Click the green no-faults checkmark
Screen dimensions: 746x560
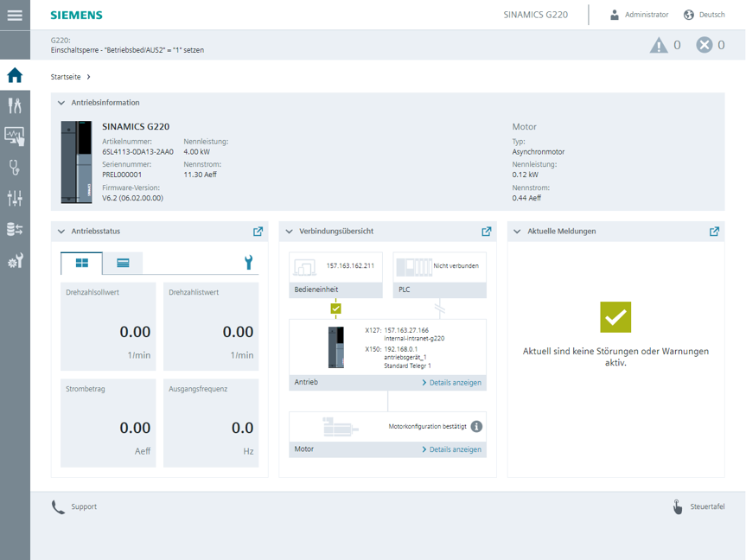pos(615,317)
